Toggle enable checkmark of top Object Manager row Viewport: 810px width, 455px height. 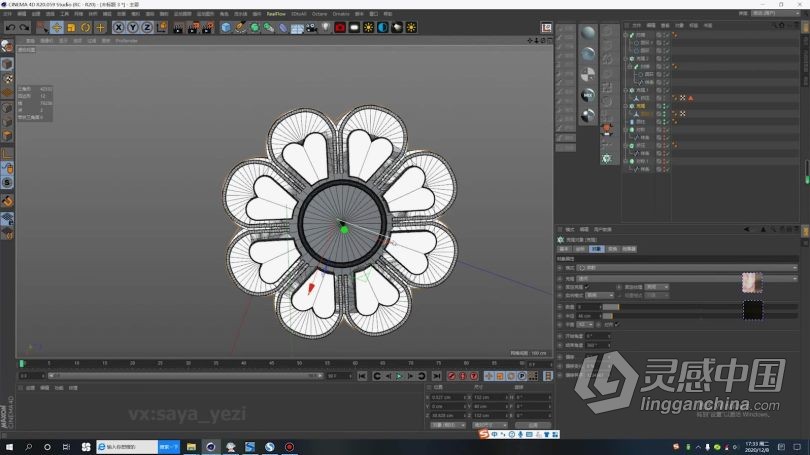666,35
